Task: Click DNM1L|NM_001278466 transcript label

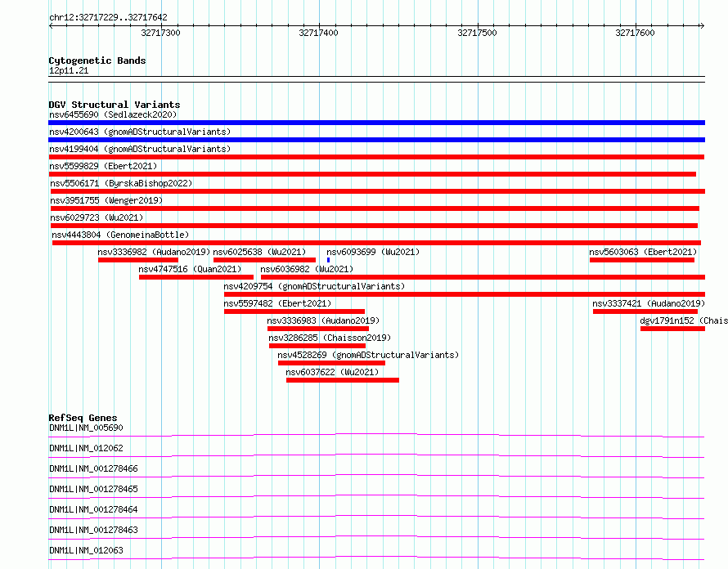Action: (93, 468)
